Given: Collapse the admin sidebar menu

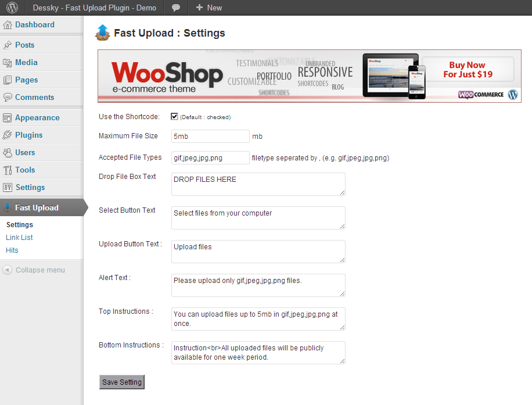Looking at the screenshot, I should point(34,270).
